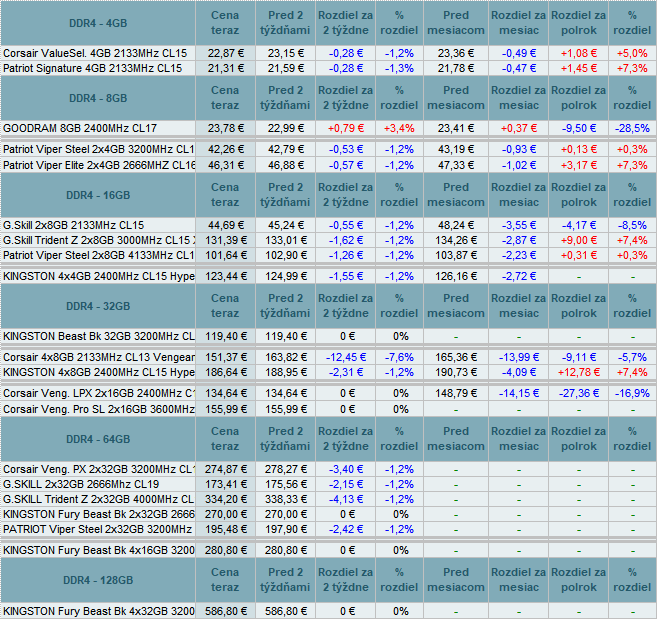Select price 334,20 € for Trident Z 2x32GB
Viewport: 657px width, 619px height.
click(x=226, y=499)
